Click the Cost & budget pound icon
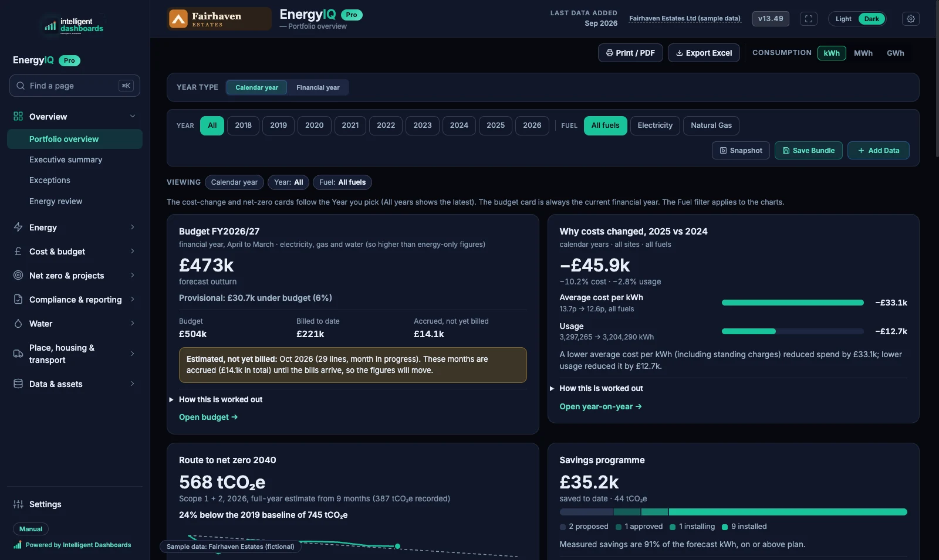 coord(18,251)
